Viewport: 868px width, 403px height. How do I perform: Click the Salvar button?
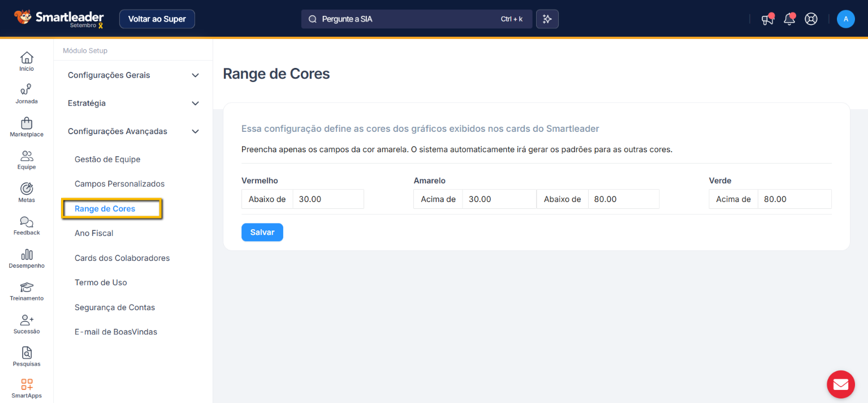(262, 233)
